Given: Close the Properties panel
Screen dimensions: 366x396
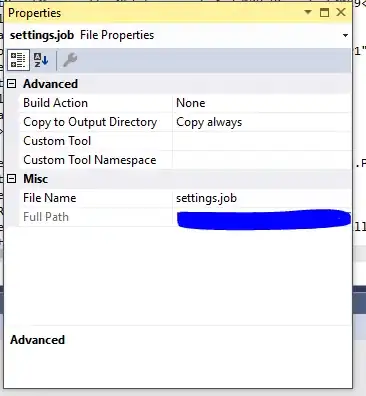Looking at the screenshot, I should 341,13.
